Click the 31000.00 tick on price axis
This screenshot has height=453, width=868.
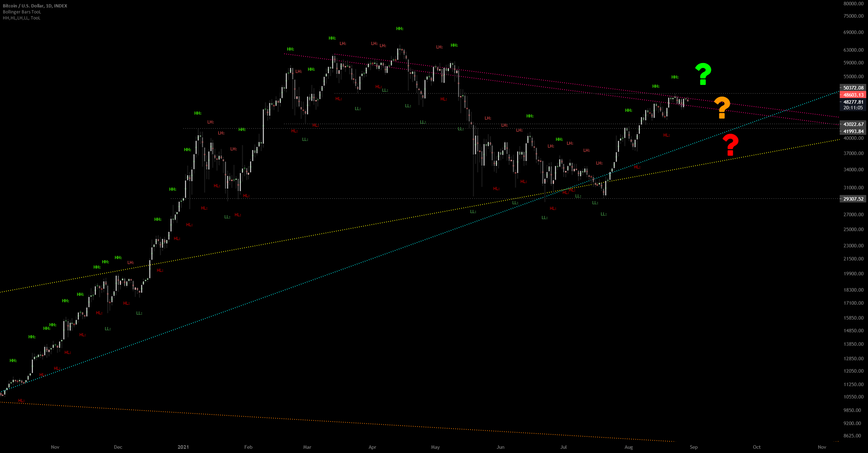[853, 188]
